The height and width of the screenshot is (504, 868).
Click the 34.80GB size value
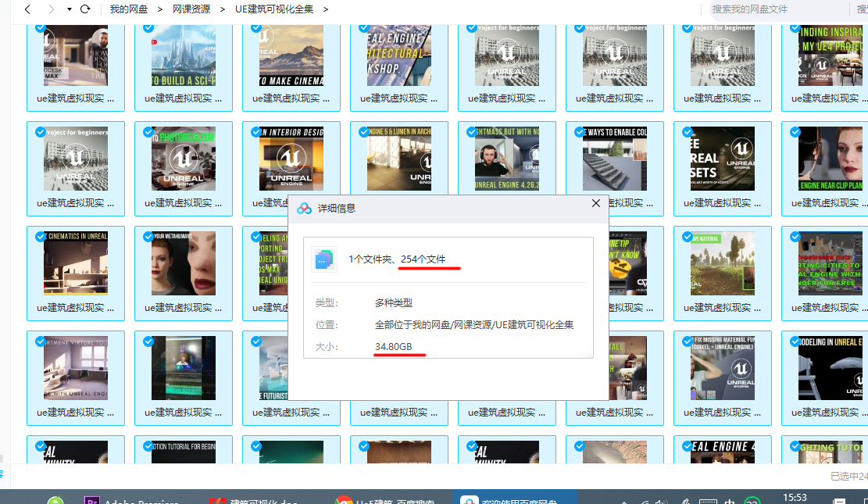[394, 347]
